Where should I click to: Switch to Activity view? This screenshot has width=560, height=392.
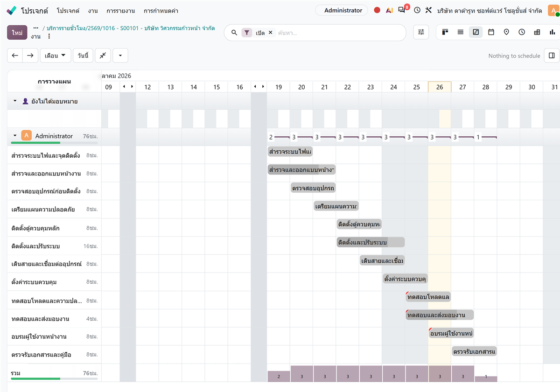click(522, 32)
